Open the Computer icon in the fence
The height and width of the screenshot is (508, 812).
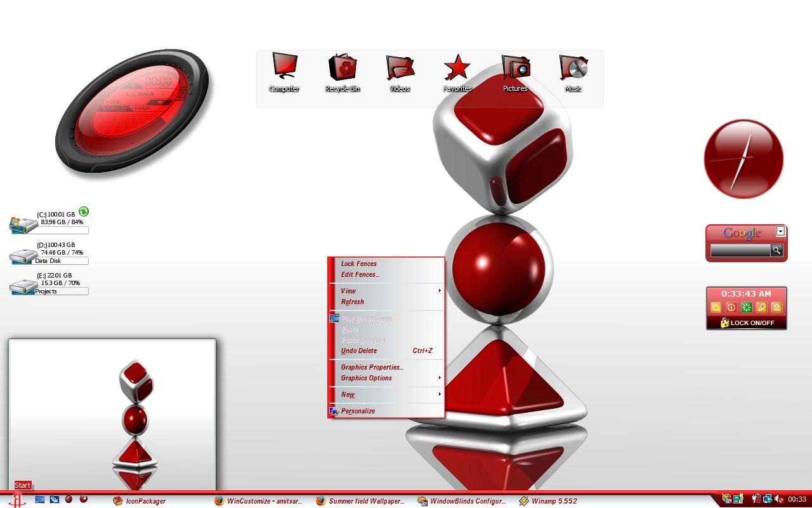coord(284,72)
